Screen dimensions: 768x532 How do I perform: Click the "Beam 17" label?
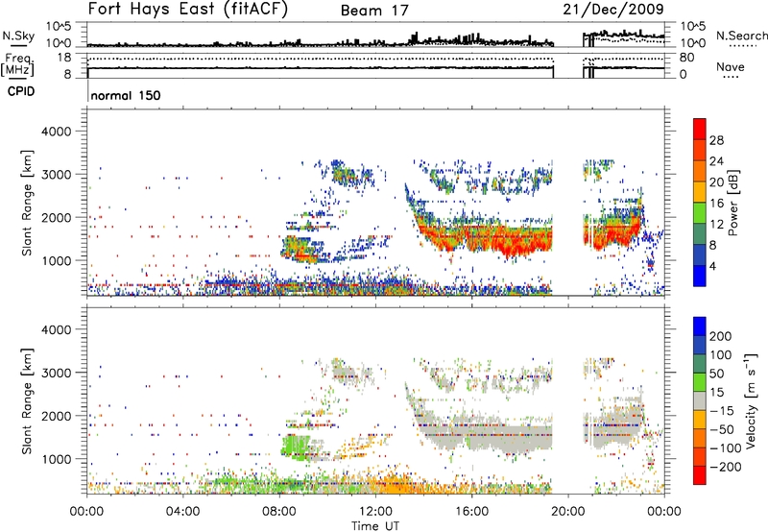click(x=374, y=11)
